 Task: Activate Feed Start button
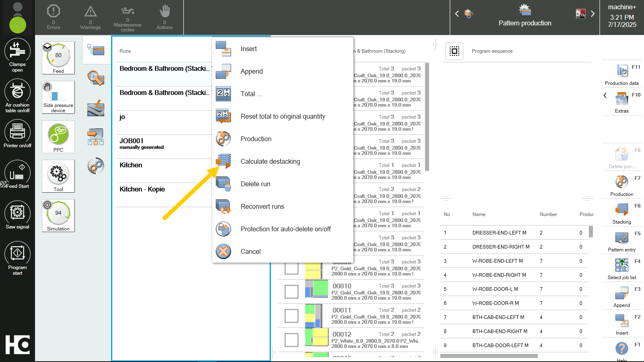tap(17, 175)
